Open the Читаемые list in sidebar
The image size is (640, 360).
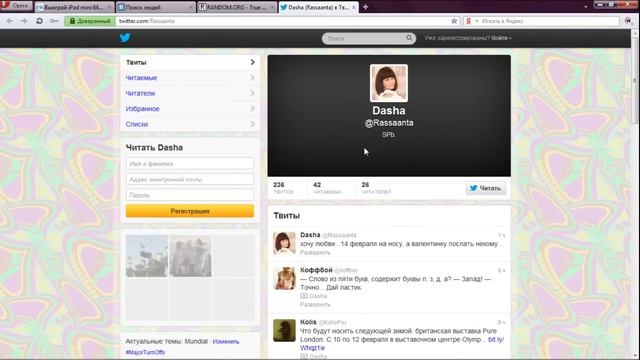(x=190, y=78)
